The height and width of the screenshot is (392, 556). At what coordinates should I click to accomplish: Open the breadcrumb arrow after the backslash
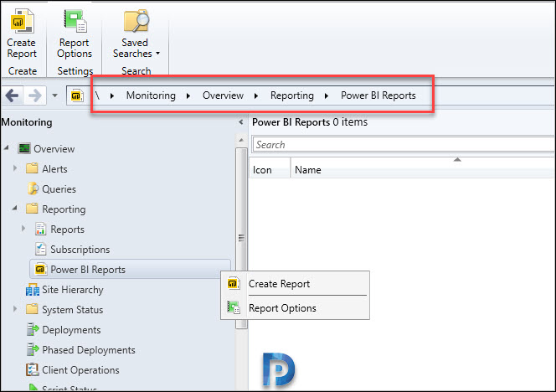[x=112, y=95]
